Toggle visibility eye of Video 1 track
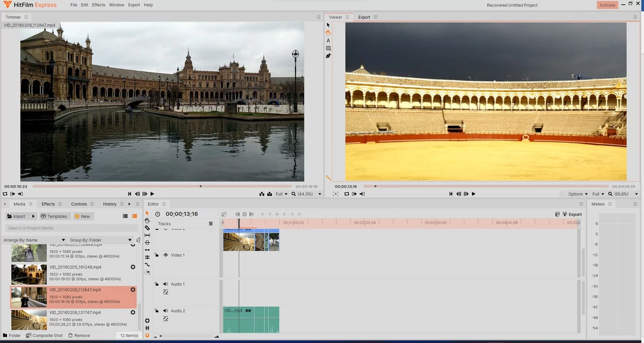 (x=165, y=255)
